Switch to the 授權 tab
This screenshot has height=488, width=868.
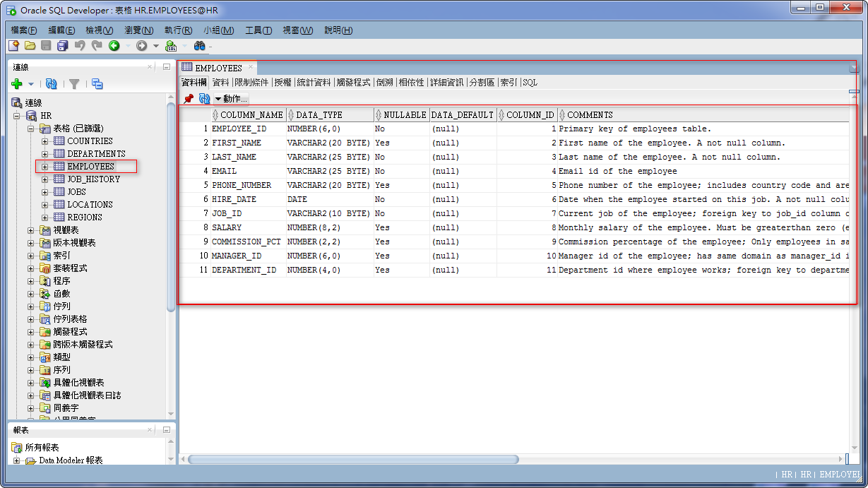tap(283, 83)
